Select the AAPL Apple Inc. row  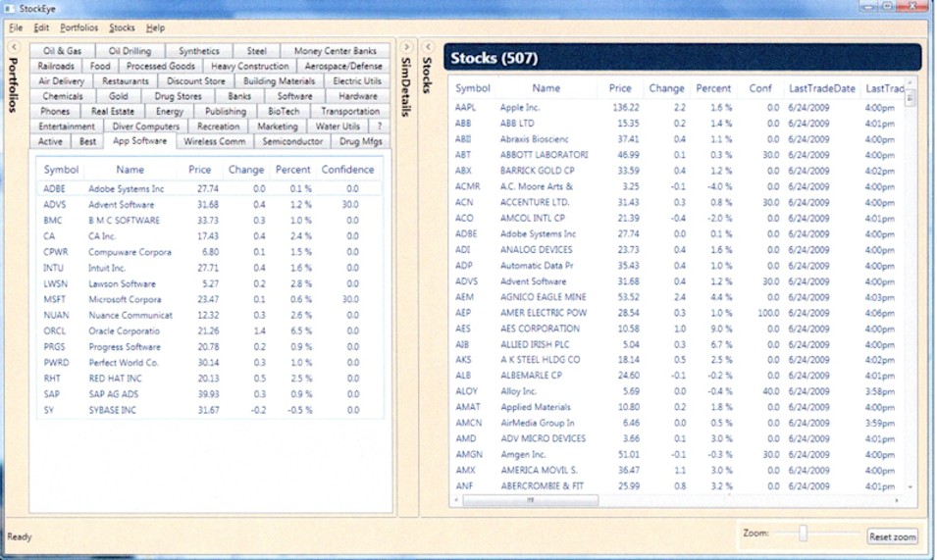pos(678,108)
